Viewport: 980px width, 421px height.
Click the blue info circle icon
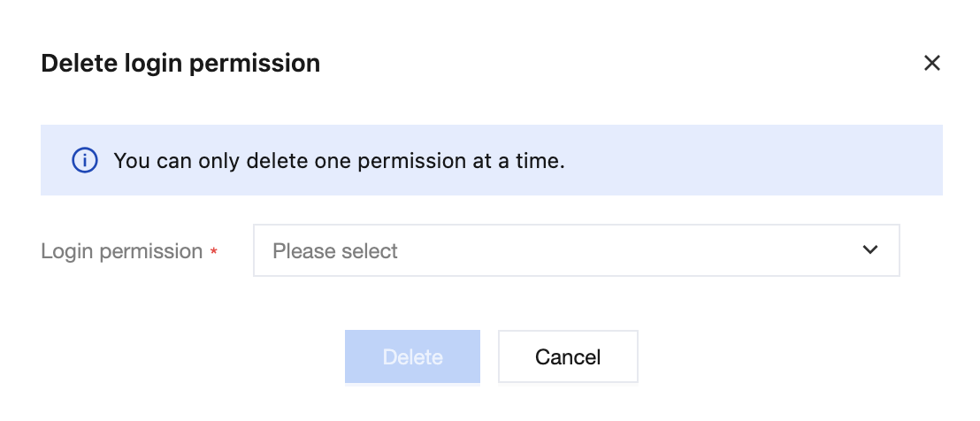click(83, 161)
